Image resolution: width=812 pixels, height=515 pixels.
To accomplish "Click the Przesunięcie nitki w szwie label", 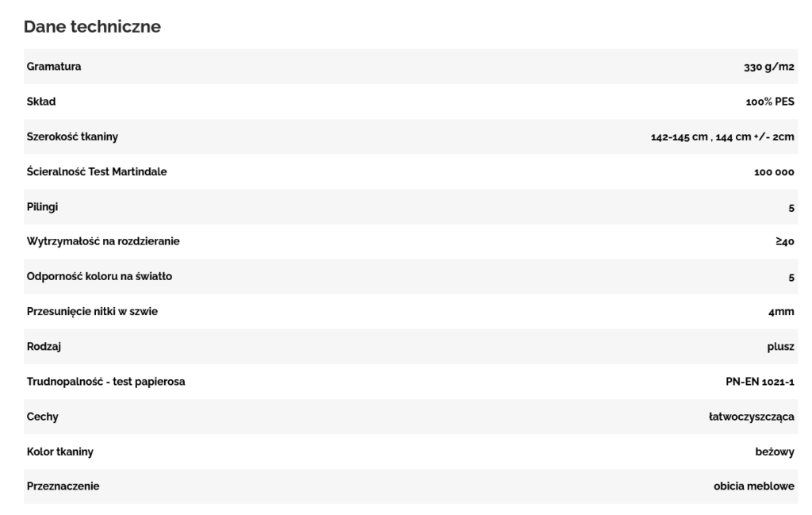I will click(92, 311).
